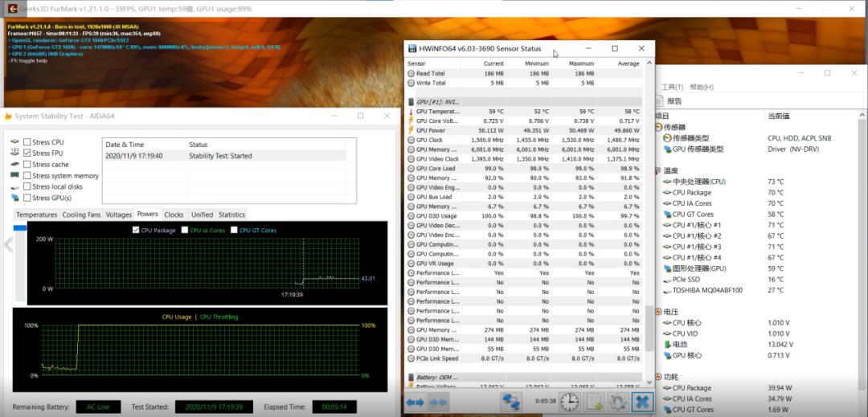Click HWiNFO collapse sensor view arrows icon
Screen dimensions: 868x417
click(x=437, y=403)
